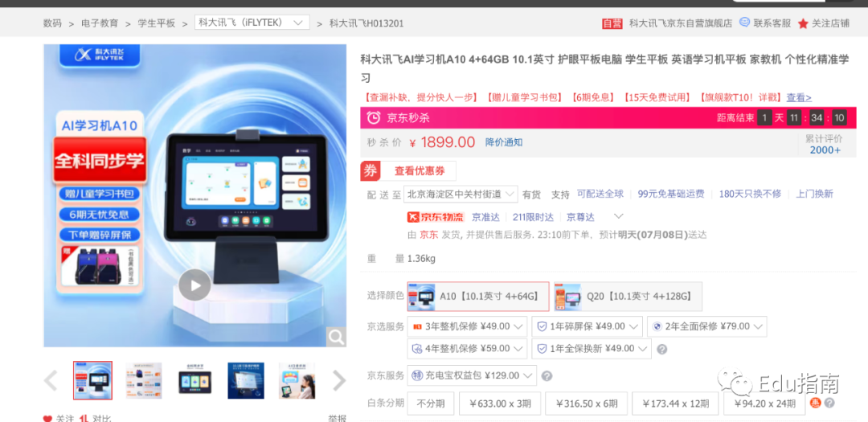This screenshot has width=868, height=422.
Task: Open 学生平板 breadcrumb category
Action: [157, 23]
